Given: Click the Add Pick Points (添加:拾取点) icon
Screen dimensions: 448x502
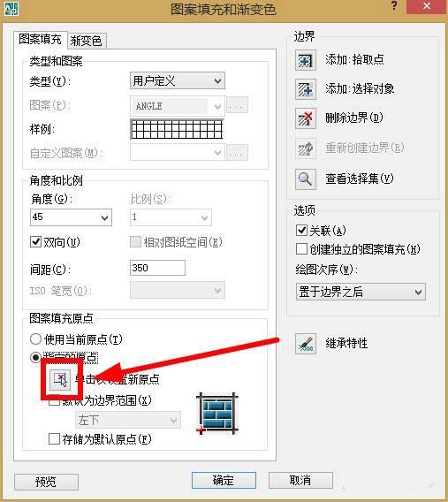Looking at the screenshot, I should 305,60.
